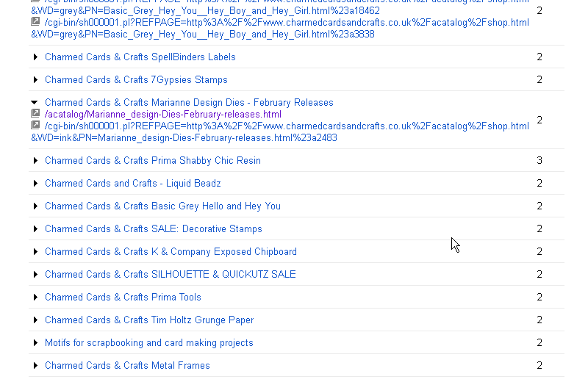Click the Basic Grey Hello and Hey You title
The image size is (588, 382).
pyautogui.click(x=162, y=206)
